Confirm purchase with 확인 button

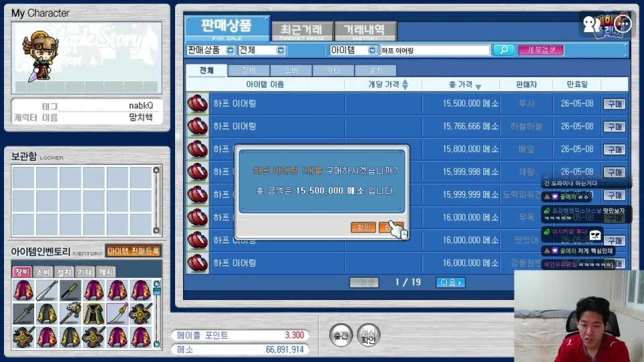tap(364, 227)
